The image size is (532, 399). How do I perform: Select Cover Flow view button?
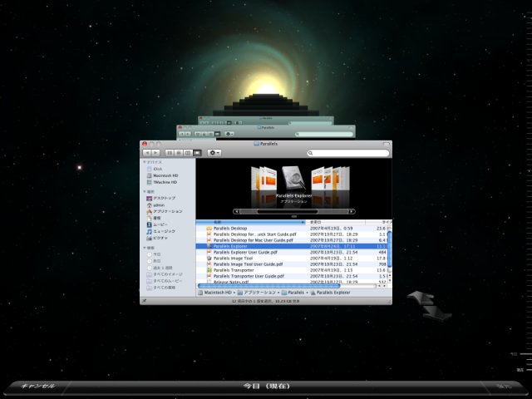pyautogui.click(x=197, y=153)
